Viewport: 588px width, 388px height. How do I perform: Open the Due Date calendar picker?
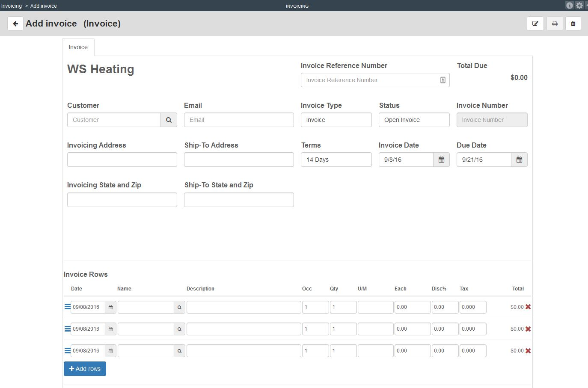click(x=520, y=160)
